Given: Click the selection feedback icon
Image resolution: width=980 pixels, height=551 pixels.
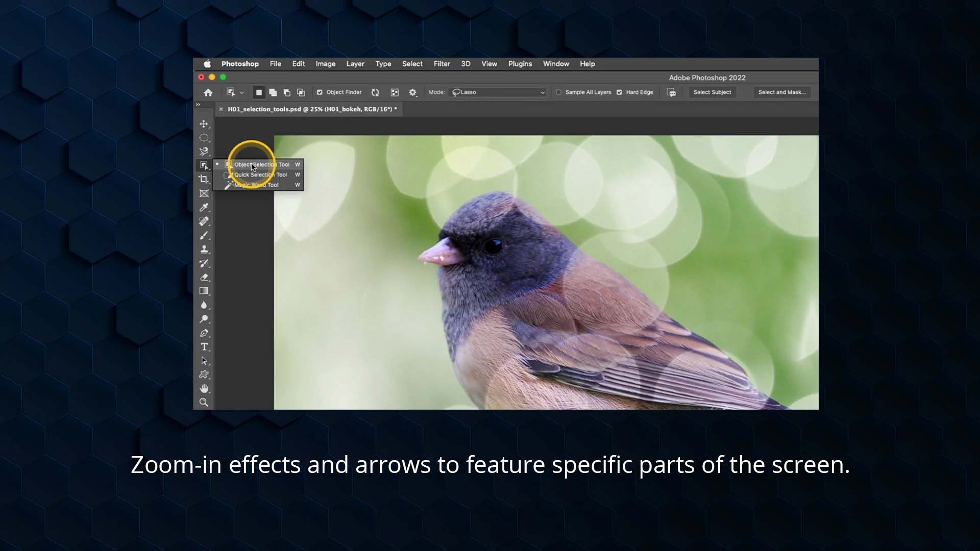Looking at the screenshot, I should pos(672,92).
